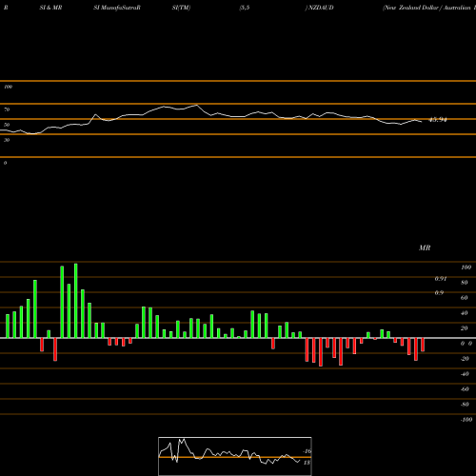Click the NZDAUD symbol title text
The width and height of the screenshot is (476, 476).
[320, 8]
